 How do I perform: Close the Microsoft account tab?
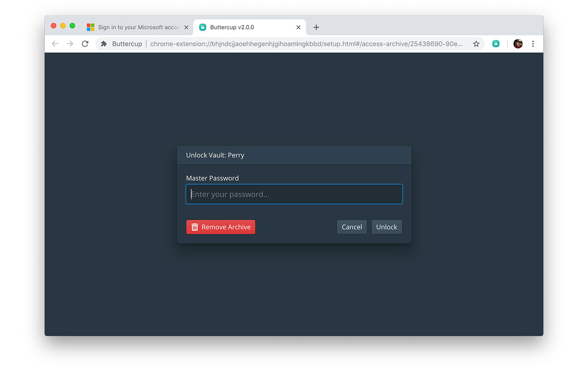pyautogui.click(x=186, y=27)
